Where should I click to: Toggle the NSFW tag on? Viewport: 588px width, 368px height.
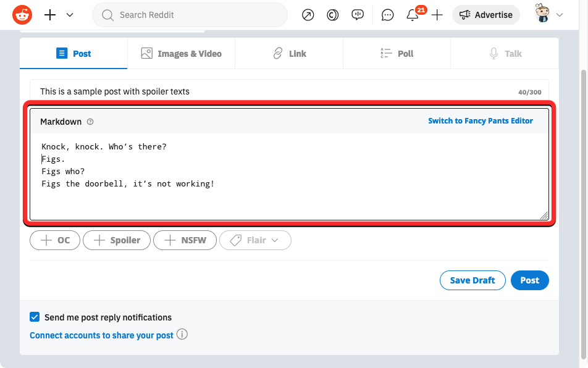tap(185, 240)
